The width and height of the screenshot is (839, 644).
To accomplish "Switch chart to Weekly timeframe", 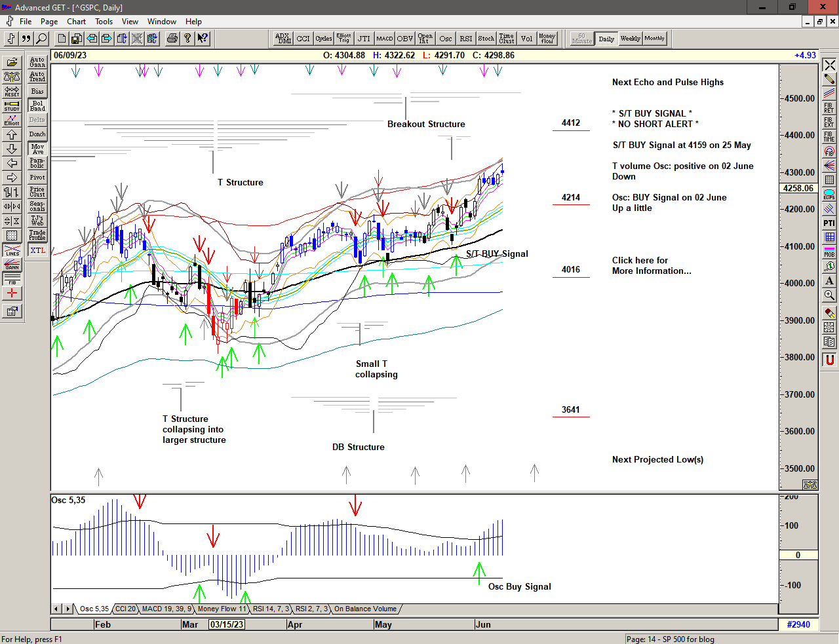I will (630, 39).
